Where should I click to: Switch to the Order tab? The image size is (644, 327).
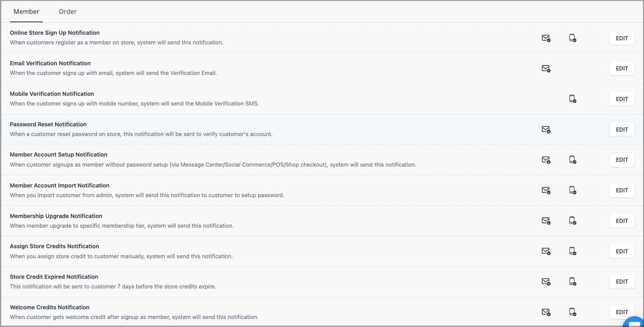point(68,11)
